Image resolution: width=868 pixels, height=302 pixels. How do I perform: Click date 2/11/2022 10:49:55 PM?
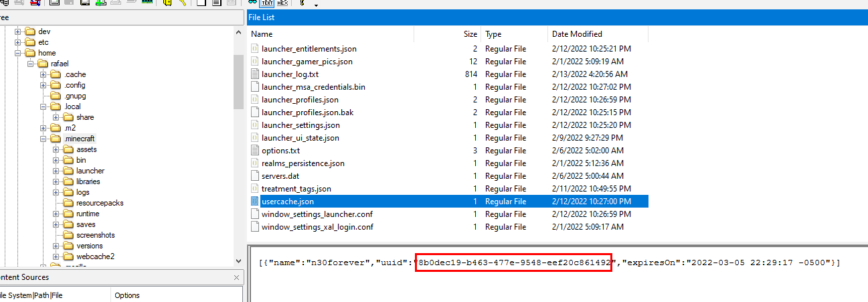(x=592, y=189)
